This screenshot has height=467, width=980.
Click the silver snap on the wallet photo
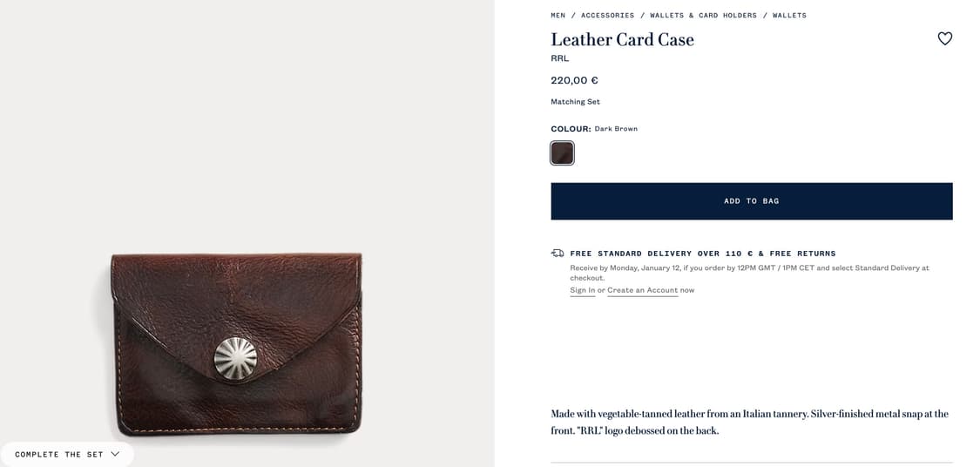click(x=235, y=358)
